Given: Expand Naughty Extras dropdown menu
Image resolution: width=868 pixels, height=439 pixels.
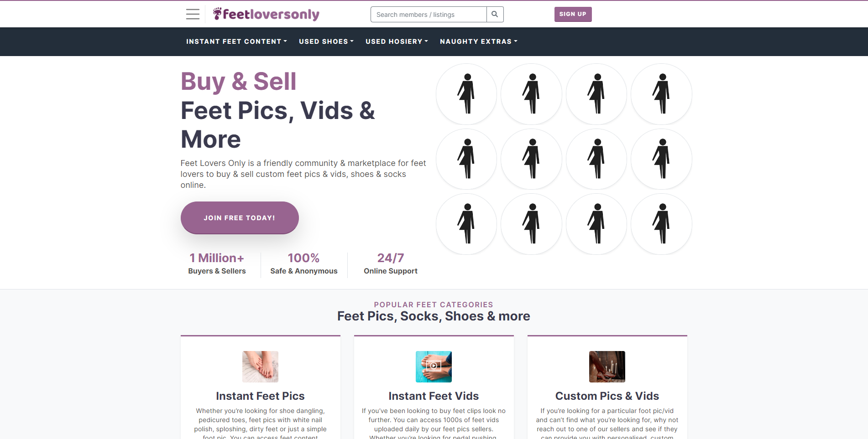Looking at the screenshot, I should pyautogui.click(x=479, y=41).
